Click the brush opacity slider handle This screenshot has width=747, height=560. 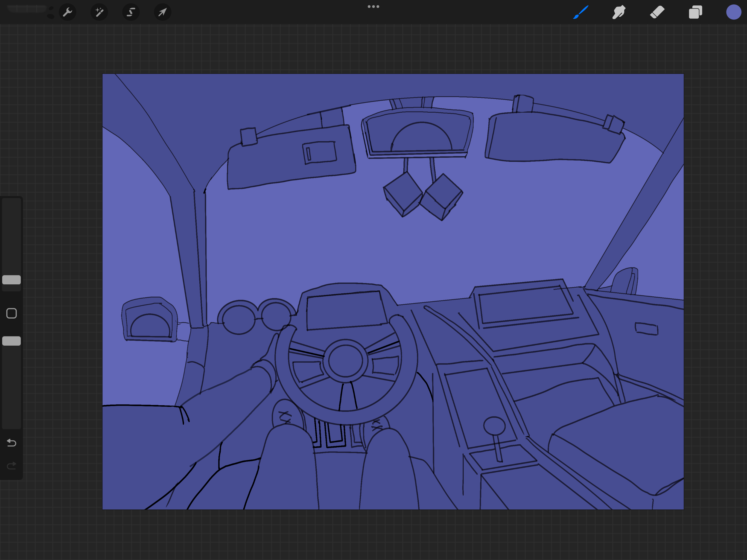click(x=11, y=341)
